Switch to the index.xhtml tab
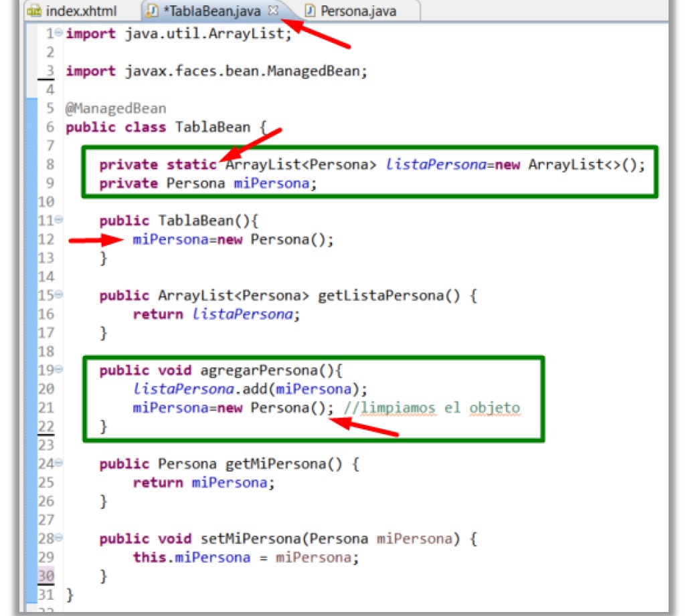The width and height of the screenshot is (690, 616). coord(80,11)
